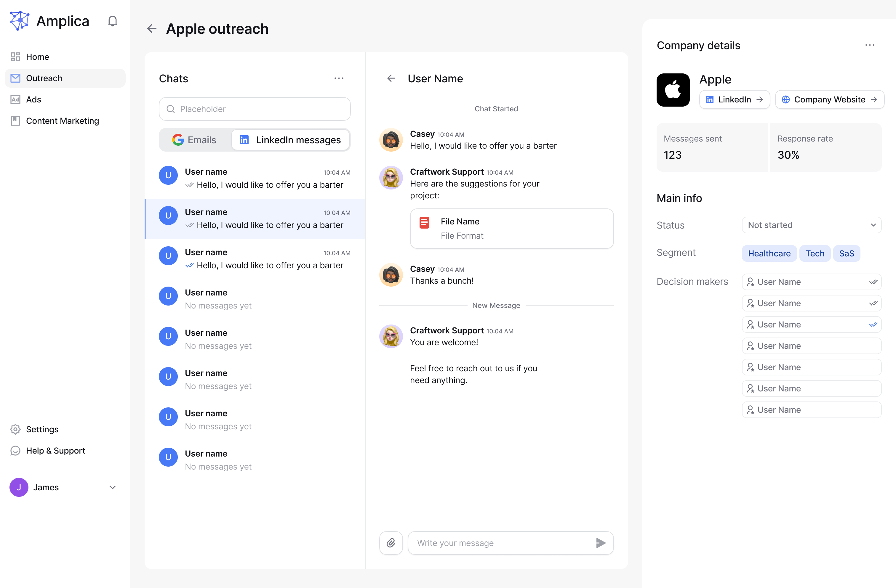Switch to the Emails toggle
896x588 pixels.
194,140
